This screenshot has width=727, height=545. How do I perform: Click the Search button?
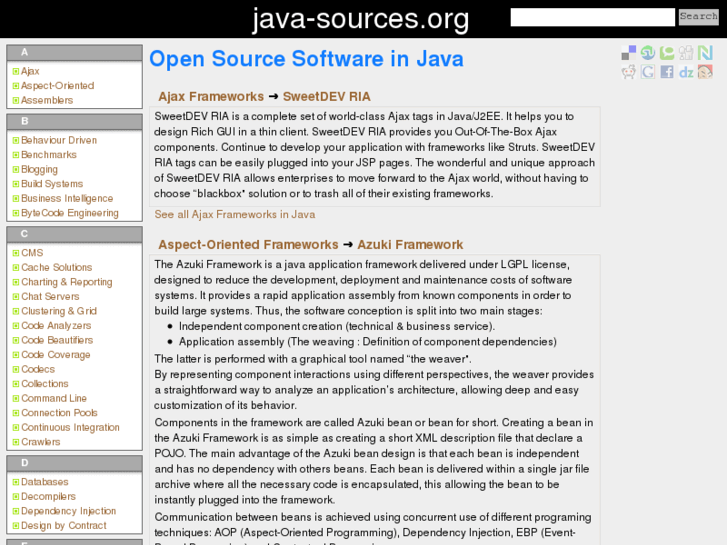[699, 17]
